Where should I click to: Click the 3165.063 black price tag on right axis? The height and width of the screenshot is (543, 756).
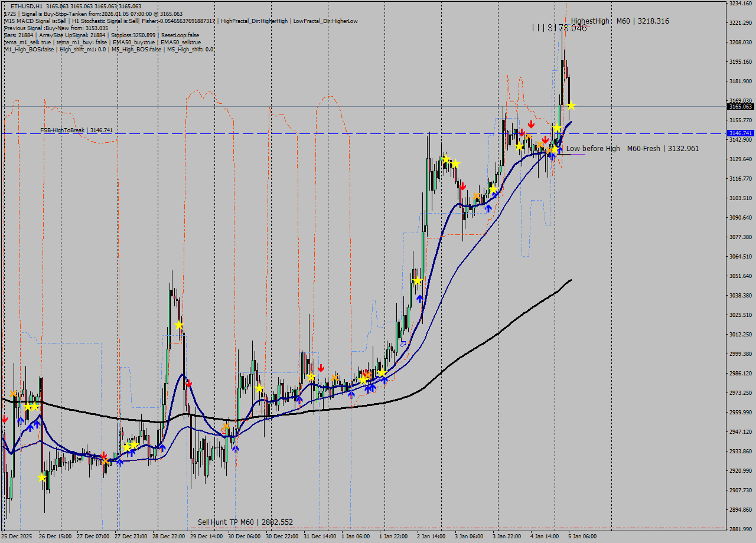pos(740,107)
